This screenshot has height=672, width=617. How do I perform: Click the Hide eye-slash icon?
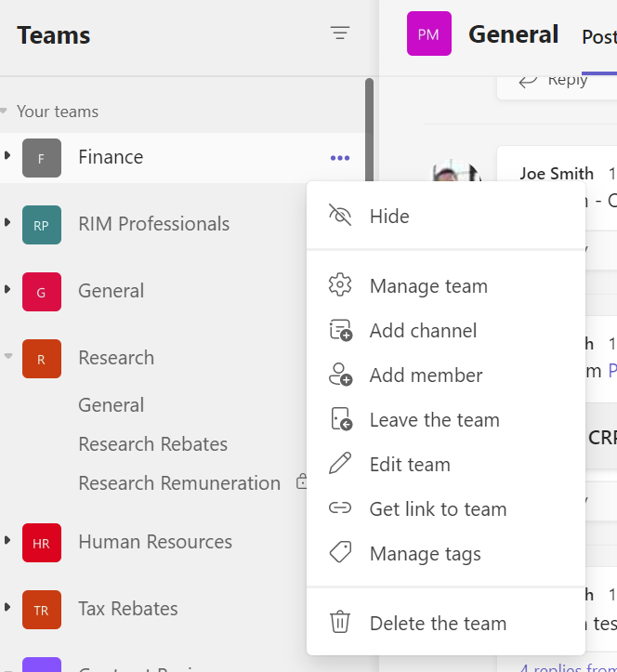pos(340,215)
